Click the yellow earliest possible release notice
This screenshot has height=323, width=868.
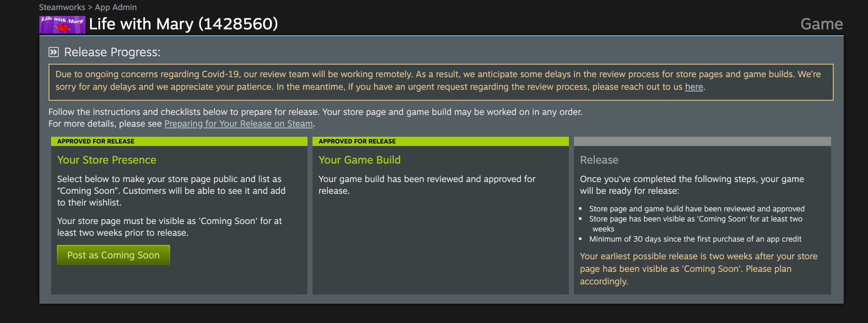698,268
